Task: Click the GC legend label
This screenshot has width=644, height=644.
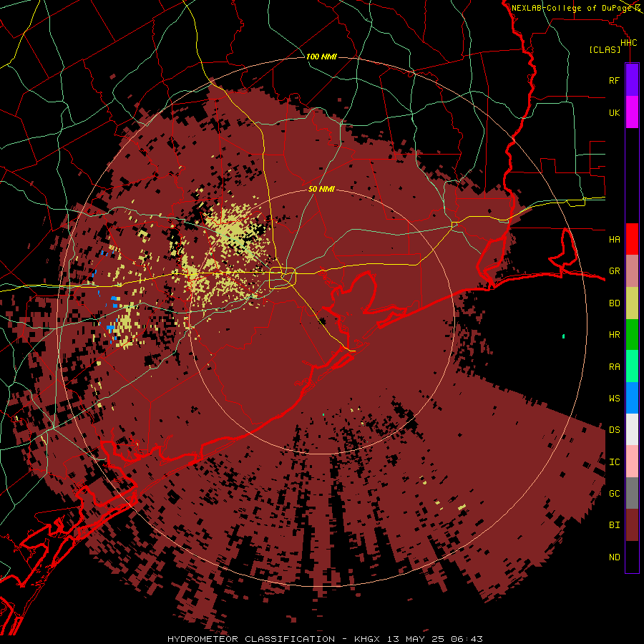Action: [615, 493]
